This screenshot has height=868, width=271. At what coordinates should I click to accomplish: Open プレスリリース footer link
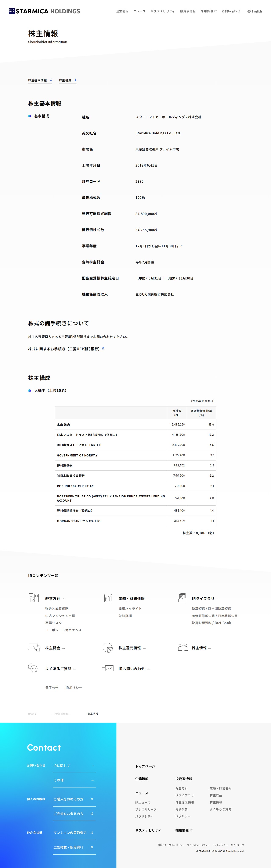(x=146, y=809)
